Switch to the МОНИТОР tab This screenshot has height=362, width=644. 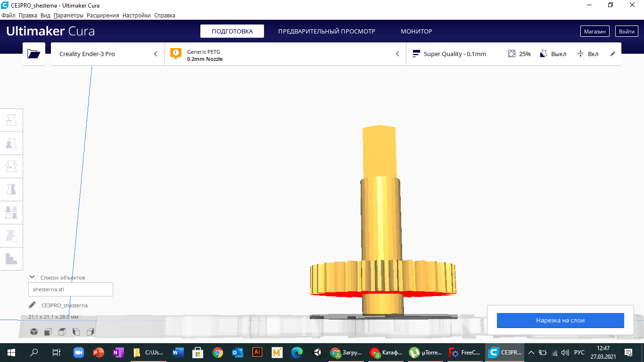(416, 31)
